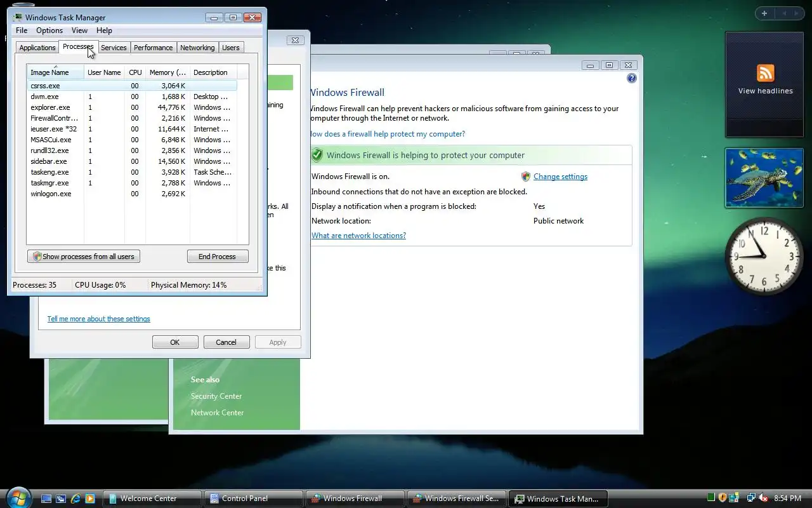Click the sidebar previous gadgets arrow

pyautogui.click(x=784, y=13)
